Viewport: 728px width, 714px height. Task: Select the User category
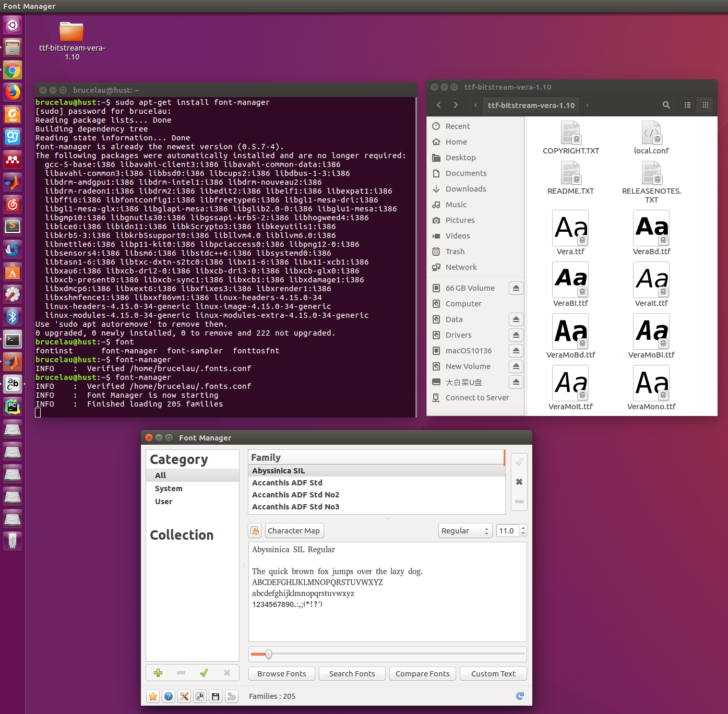(x=193, y=502)
